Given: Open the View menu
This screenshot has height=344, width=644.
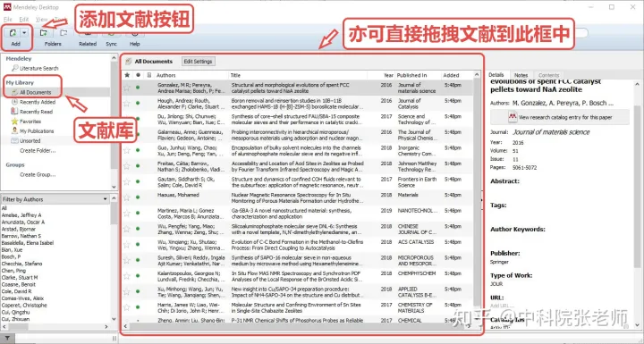Looking at the screenshot, I should click(41, 20).
